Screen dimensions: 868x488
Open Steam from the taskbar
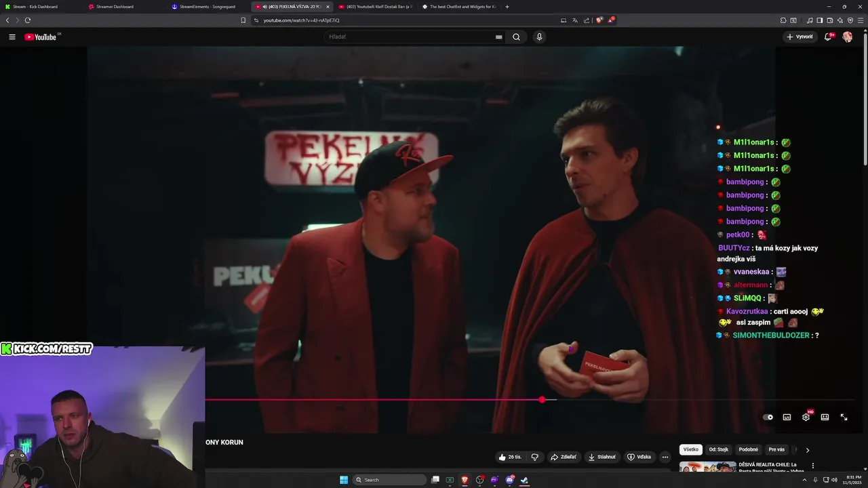click(x=524, y=480)
